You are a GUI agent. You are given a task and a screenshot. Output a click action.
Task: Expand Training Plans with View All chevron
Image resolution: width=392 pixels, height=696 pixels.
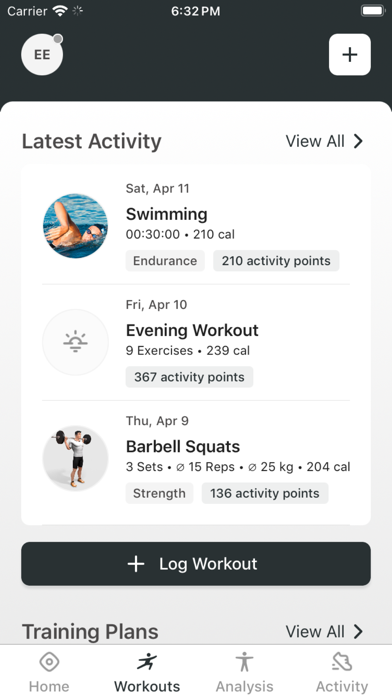tap(358, 631)
